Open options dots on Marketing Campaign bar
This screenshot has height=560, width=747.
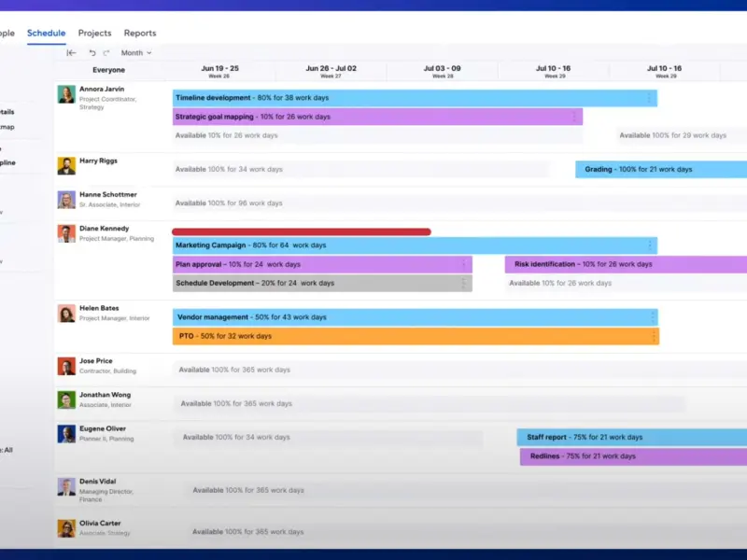pyautogui.click(x=650, y=245)
